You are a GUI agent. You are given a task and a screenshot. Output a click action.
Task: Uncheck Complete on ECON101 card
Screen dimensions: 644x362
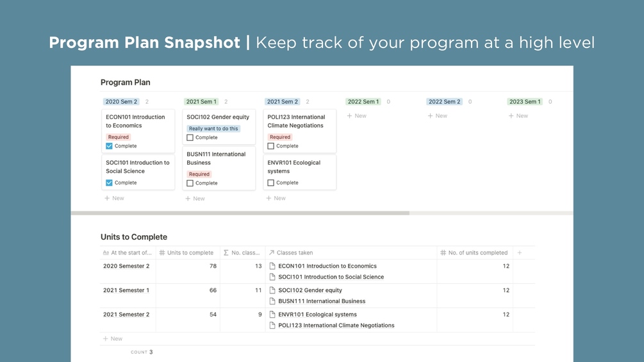[x=109, y=146]
